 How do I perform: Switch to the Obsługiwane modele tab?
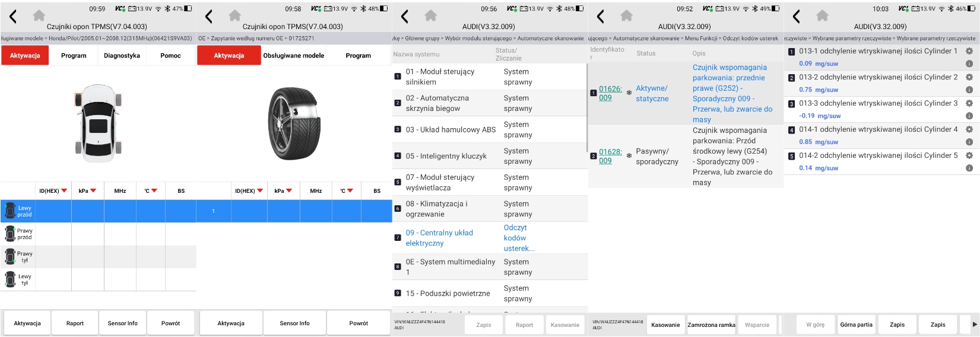tap(294, 56)
